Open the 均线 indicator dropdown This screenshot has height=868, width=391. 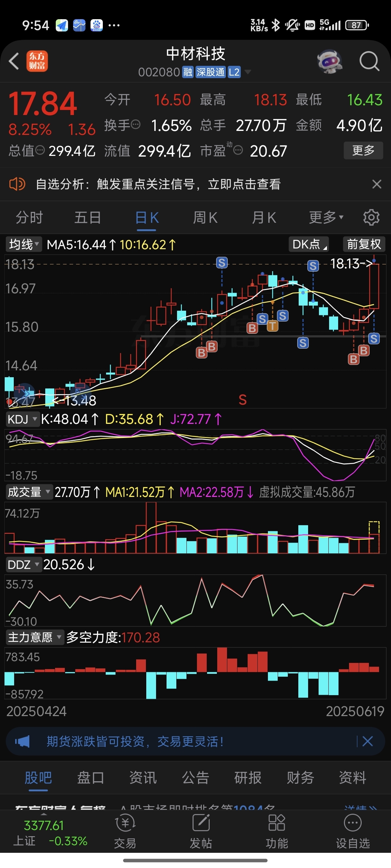click(x=24, y=244)
